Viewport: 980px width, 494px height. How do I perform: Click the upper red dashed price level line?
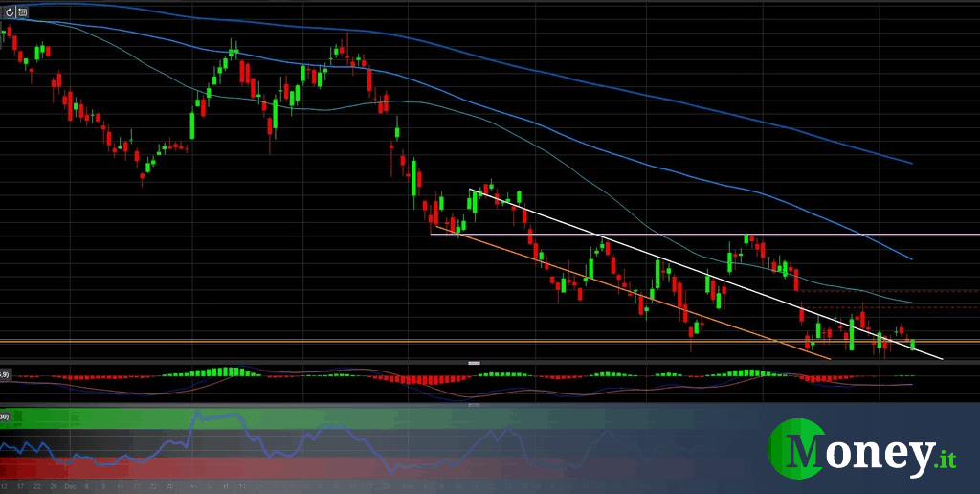click(938, 290)
